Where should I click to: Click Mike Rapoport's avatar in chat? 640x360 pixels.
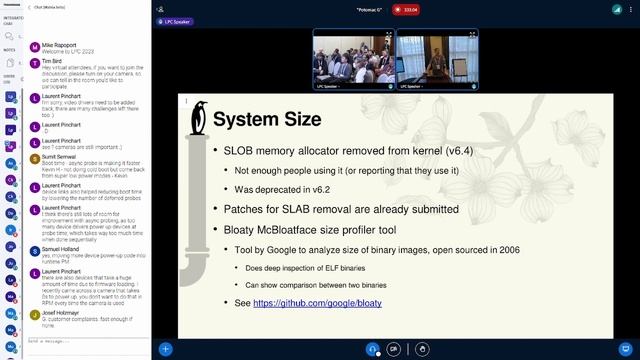(35, 48)
